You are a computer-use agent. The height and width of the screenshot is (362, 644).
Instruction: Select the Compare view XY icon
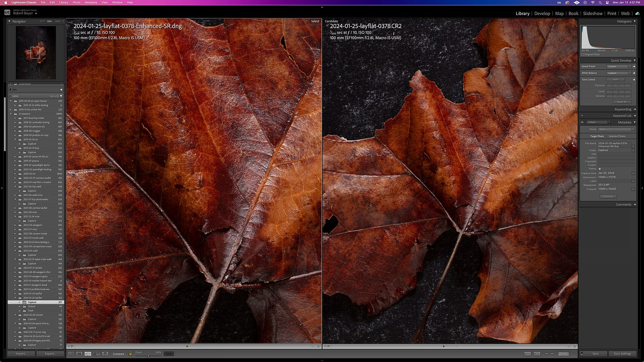click(x=88, y=354)
